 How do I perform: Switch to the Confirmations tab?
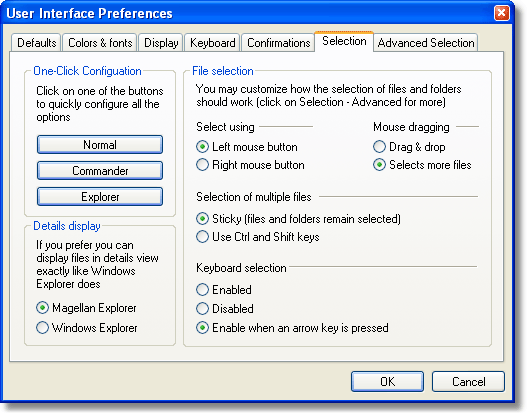(278, 43)
